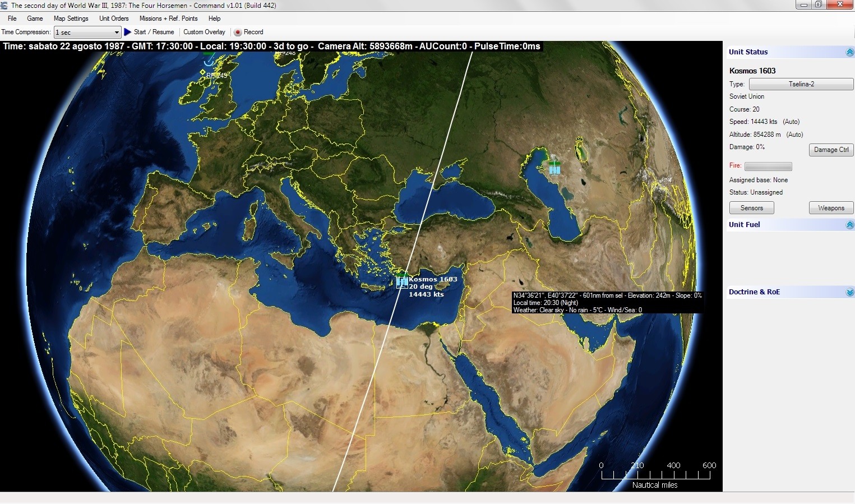Open Missions + Ref. Points menu
Image resolution: width=855 pixels, height=504 pixels.
168,19
